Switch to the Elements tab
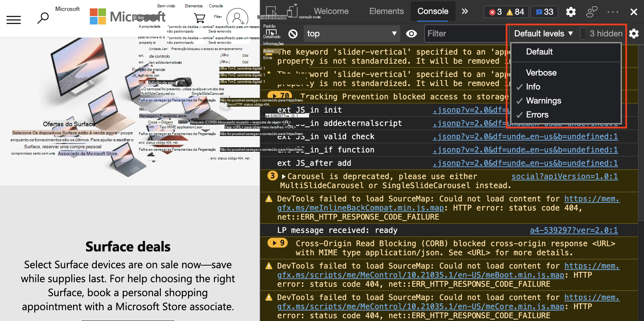 [x=386, y=11]
